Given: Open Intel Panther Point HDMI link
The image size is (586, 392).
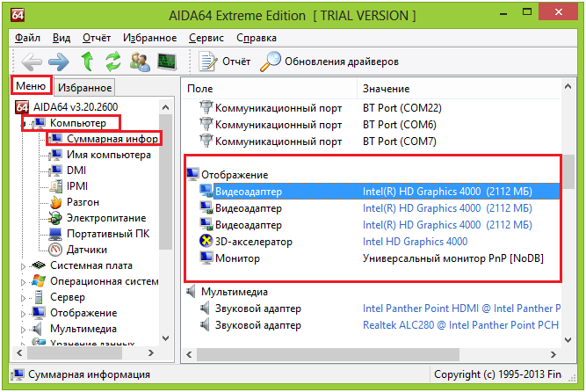Looking at the screenshot, I should 461,309.
